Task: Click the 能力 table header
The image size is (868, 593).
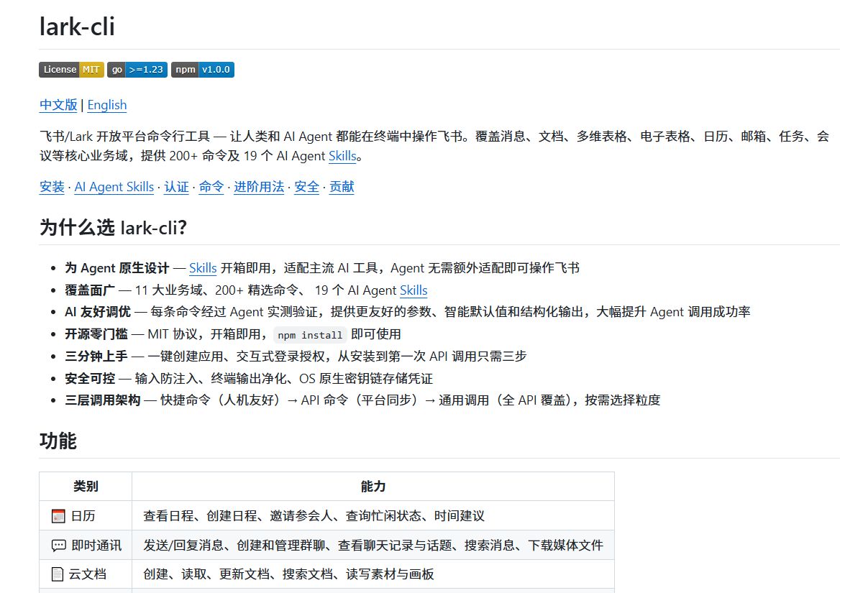Action: tap(373, 487)
